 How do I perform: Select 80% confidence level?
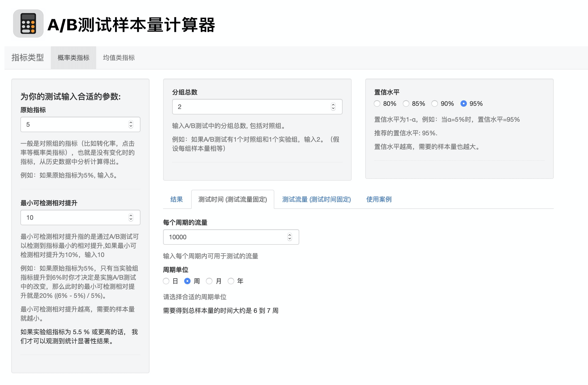(x=377, y=104)
